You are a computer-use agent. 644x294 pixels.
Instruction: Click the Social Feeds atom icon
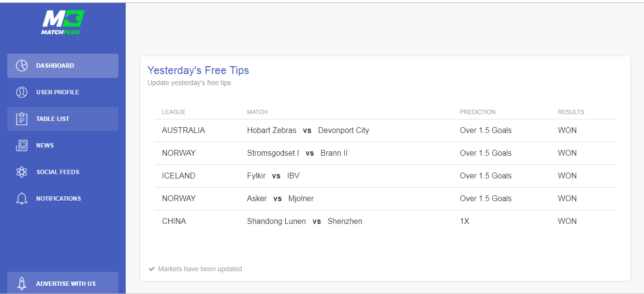tap(22, 172)
